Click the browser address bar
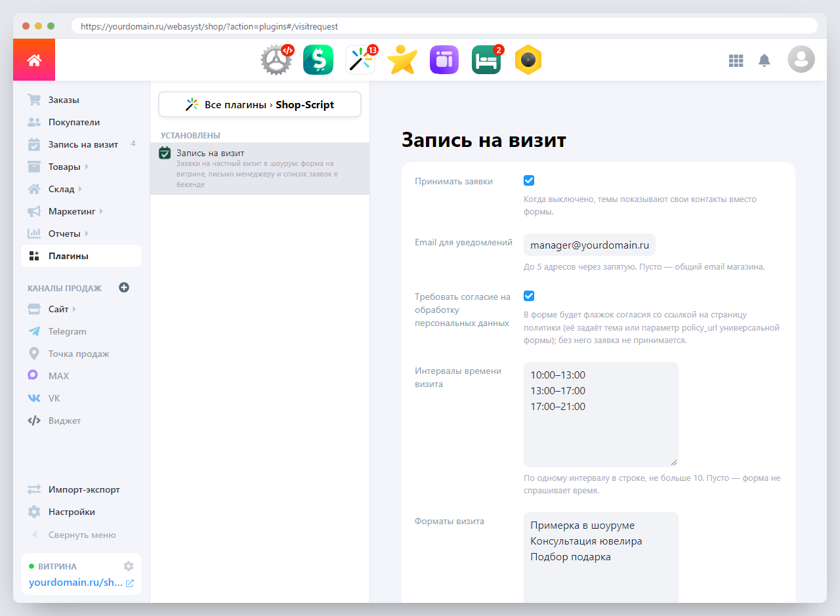The height and width of the screenshot is (616, 840). (444, 26)
